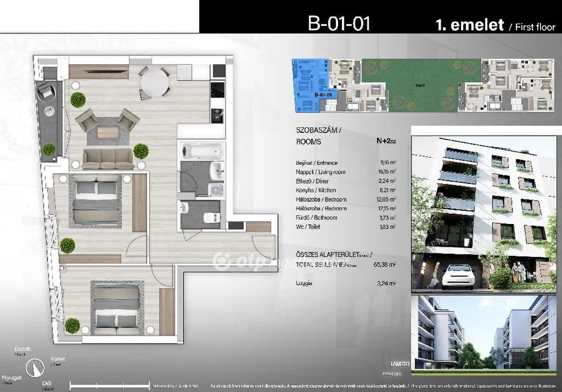Click the "Méretarány / Scale 1:100" text

(x=176, y=387)
